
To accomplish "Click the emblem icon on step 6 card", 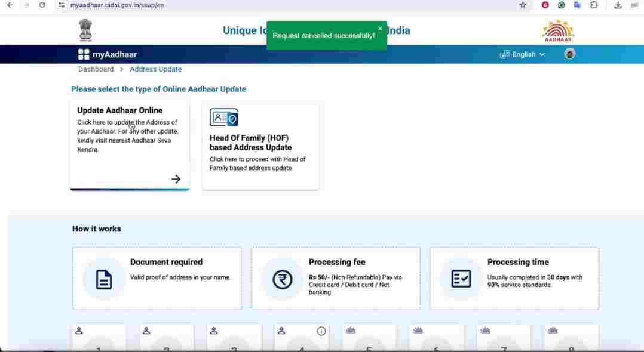I will [418, 331].
